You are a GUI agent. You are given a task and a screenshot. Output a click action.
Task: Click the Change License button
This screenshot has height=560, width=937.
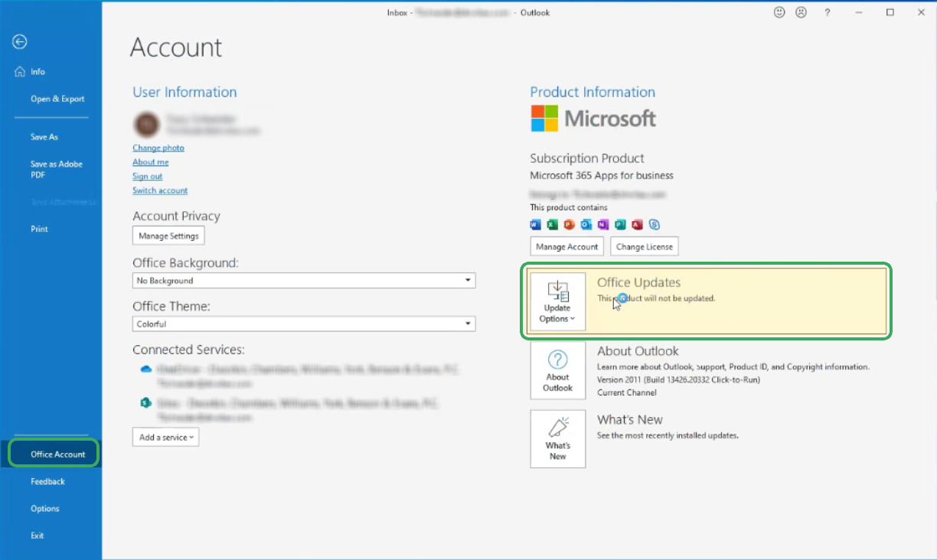pos(644,246)
